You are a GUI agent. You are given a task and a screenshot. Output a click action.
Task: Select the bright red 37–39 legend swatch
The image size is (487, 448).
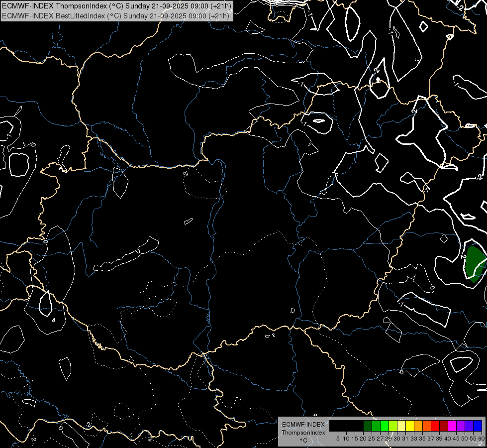pos(435,426)
